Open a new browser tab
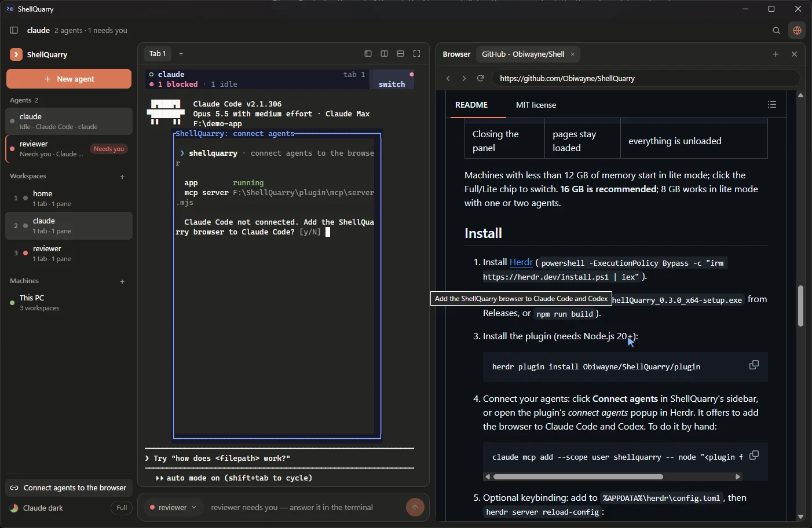 [776, 54]
